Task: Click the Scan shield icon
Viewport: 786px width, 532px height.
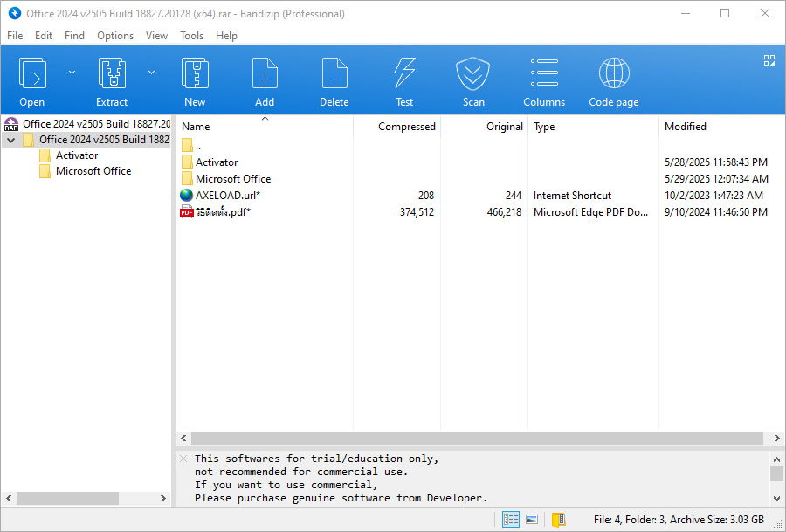Action: (x=473, y=73)
